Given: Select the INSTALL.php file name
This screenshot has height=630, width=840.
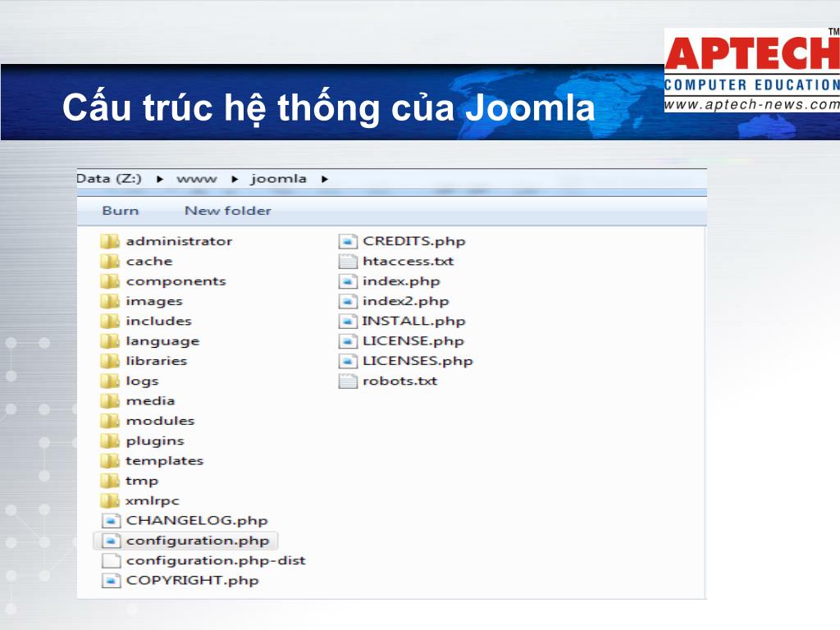Looking at the screenshot, I should [414, 321].
